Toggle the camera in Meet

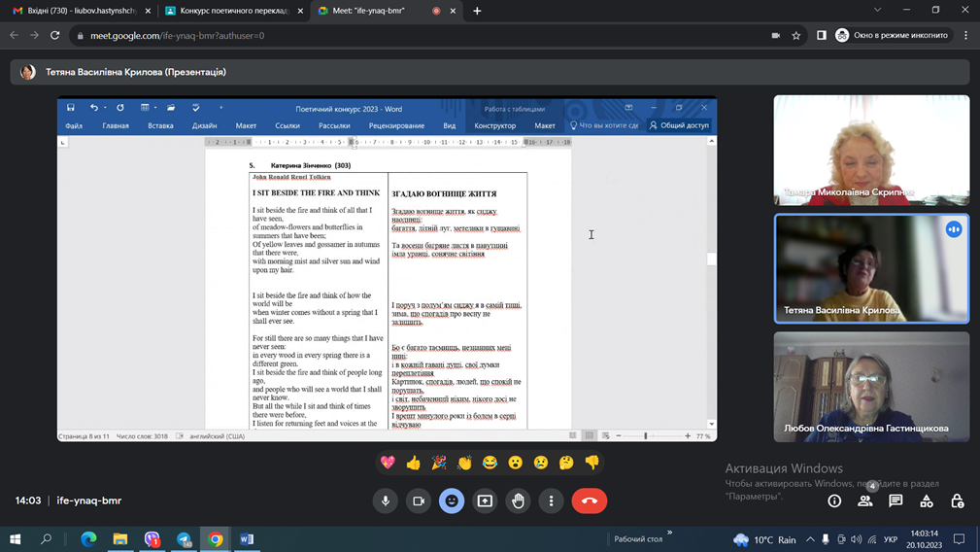[419, 500]
